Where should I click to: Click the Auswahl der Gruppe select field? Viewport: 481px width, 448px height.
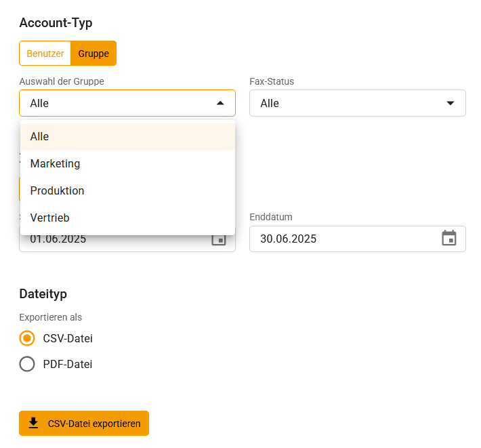(115, 103)
